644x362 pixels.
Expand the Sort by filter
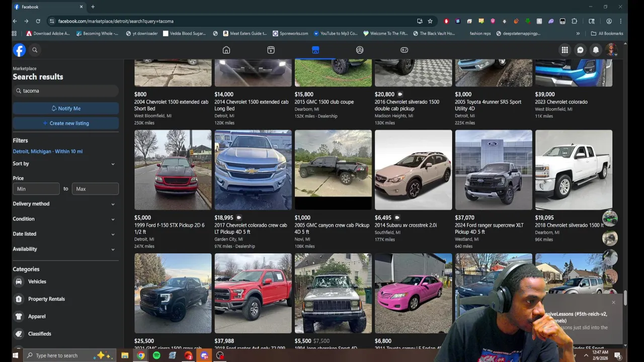pos(65,163)
